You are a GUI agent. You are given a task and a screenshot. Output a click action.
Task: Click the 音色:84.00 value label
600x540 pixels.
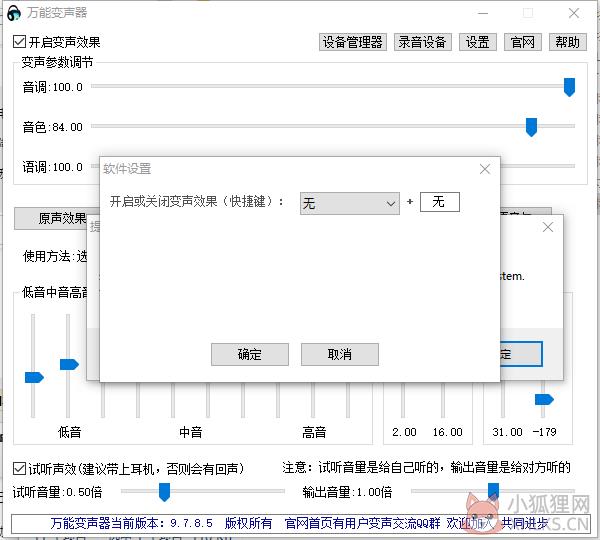(x=52, y=127)
